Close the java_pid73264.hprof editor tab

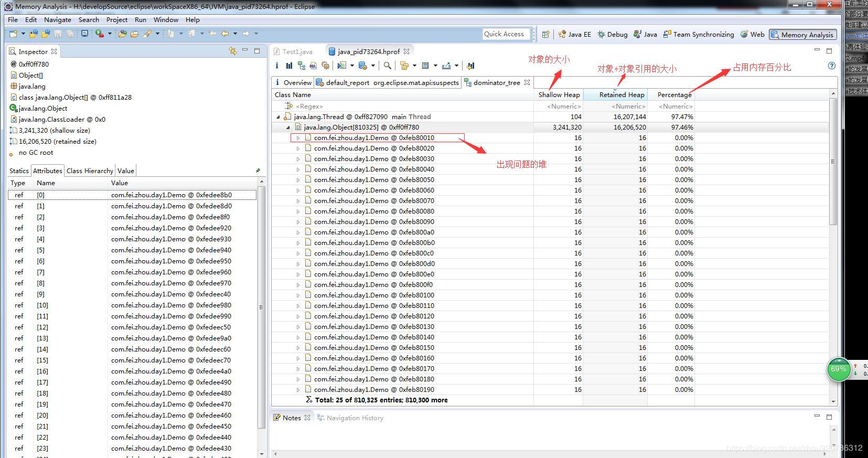[406, 51]
